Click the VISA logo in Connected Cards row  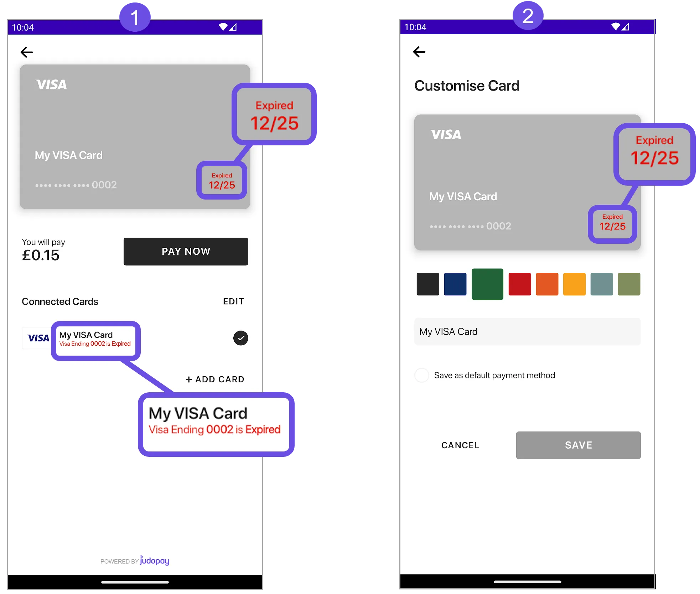pyautogui.click(x=38, y=338)
